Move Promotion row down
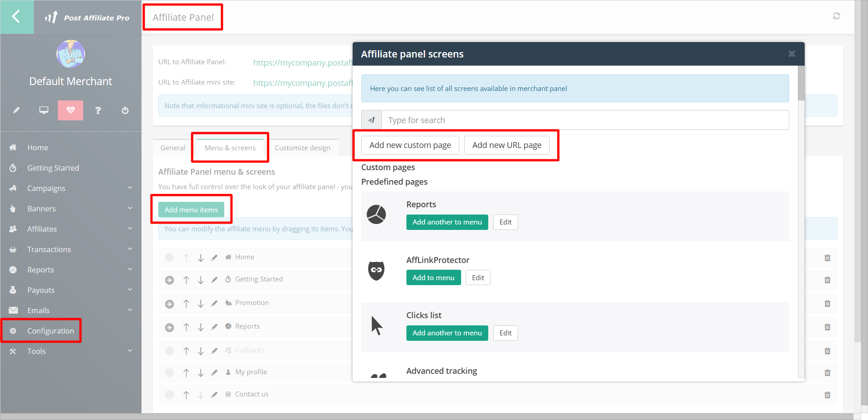The height and width of the screenshot is (420, 868). [201, 304]
